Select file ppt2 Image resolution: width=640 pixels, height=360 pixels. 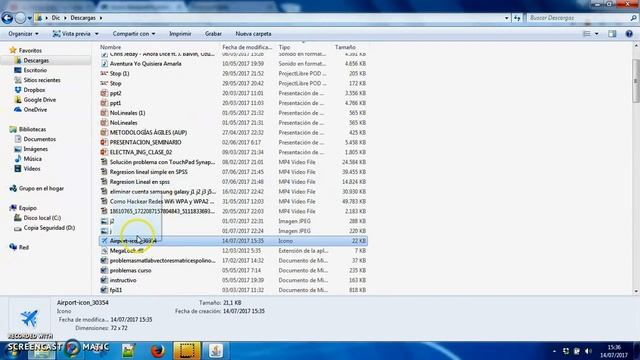pyautogui.click(x=115, y=93)
